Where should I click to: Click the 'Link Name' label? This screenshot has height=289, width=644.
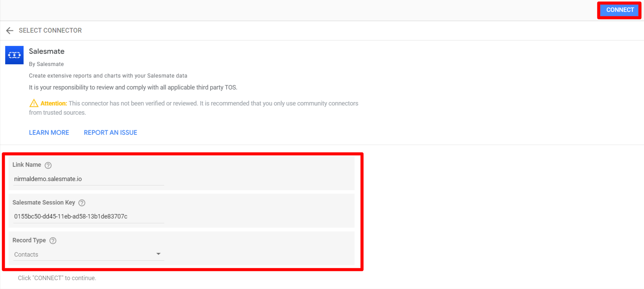[27, 165]
